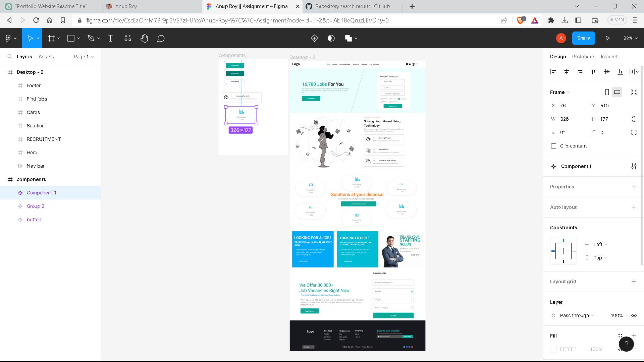
Task: Enable the Clip content checkbox
Action: tap(553, 146)
